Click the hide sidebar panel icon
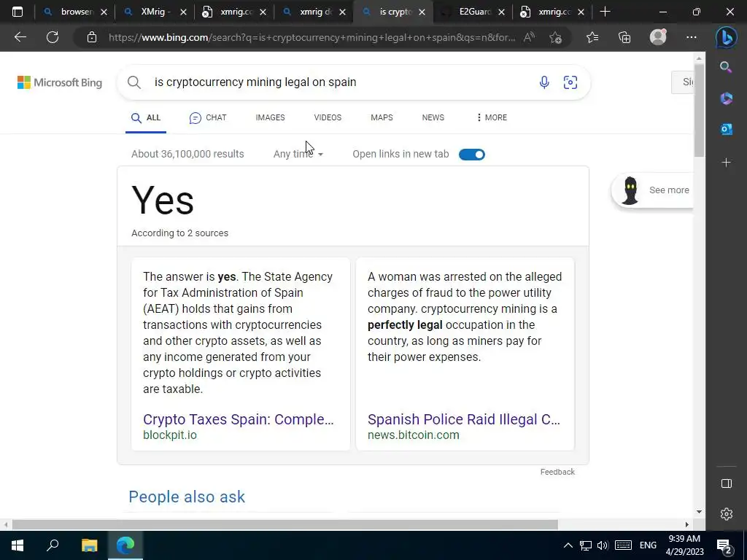Image resolution: width=747 pixels, height=560 pixels. tap(726, 484)
